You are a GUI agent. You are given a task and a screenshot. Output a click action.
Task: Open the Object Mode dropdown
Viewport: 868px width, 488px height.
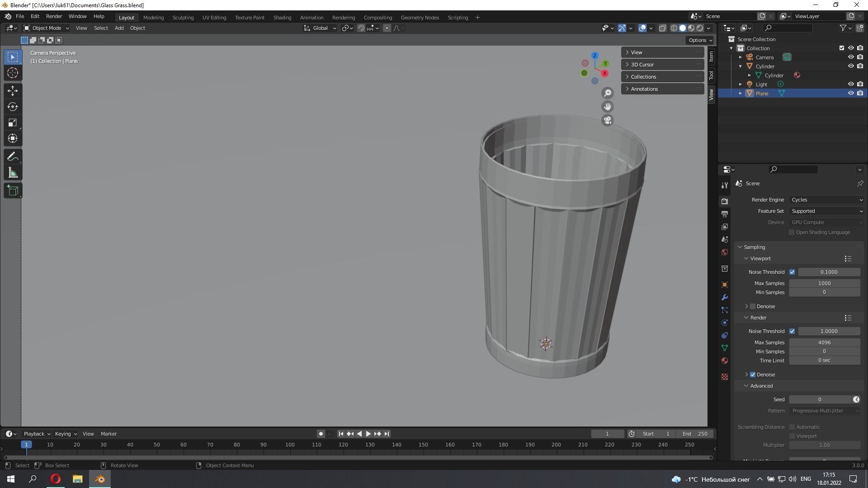[46, 28]
